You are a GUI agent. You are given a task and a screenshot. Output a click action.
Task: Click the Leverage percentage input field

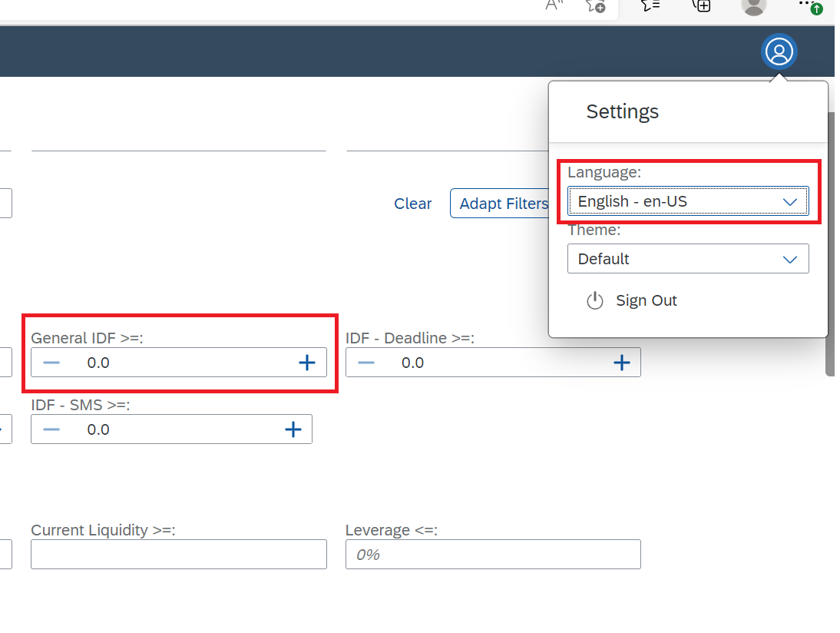point(492,554)
